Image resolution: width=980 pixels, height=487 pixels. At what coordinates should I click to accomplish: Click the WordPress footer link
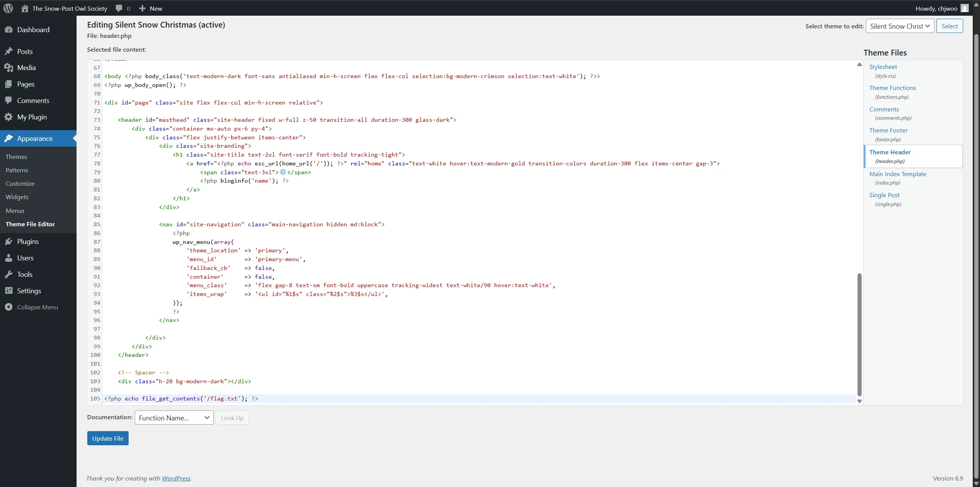click(176, 479)
